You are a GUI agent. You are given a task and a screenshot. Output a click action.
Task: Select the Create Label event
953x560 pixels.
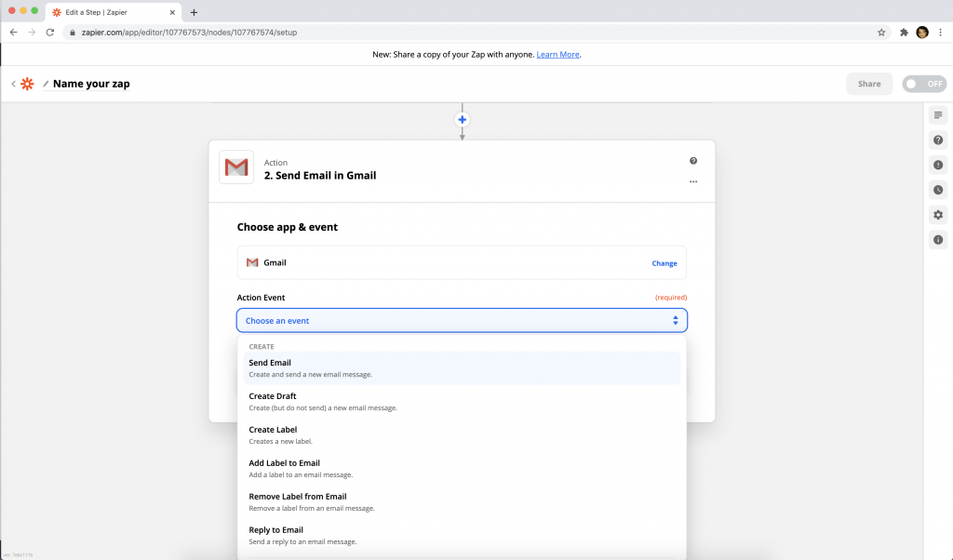click(462, 434)
